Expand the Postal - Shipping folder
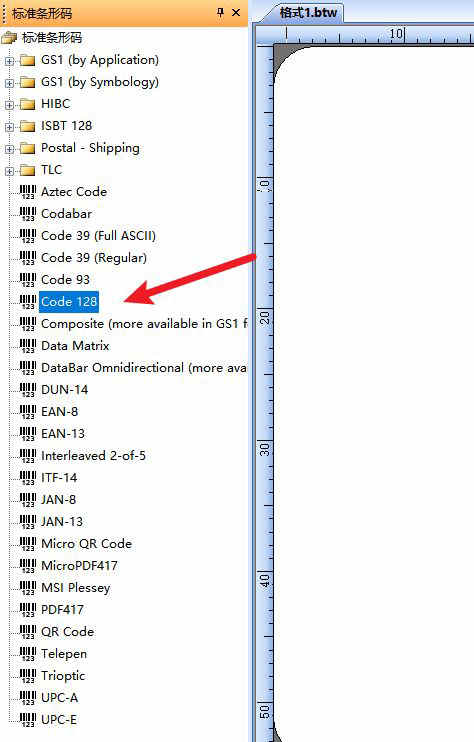The height and width of the screenshot is (742, 474). (x=9, y=149)
